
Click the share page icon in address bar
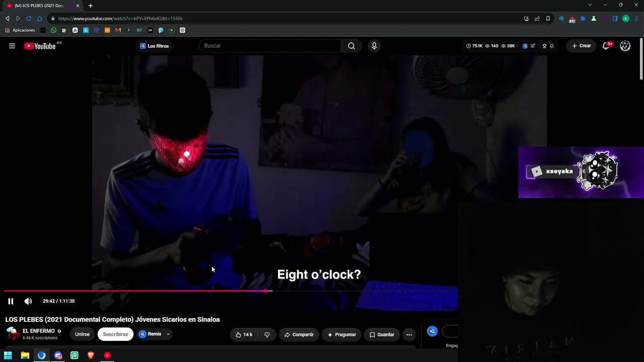[x=537, y=19]
